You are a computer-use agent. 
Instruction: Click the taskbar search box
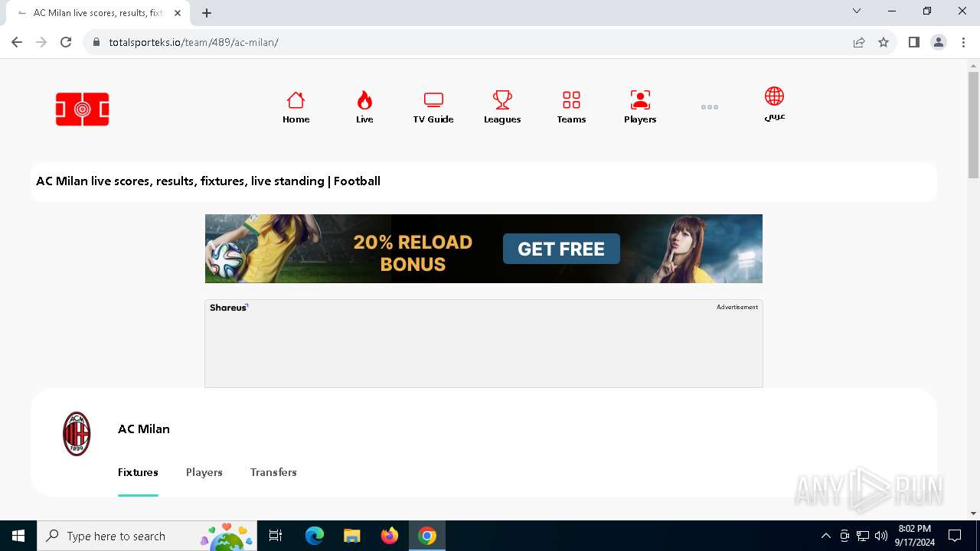pos(147,536)
